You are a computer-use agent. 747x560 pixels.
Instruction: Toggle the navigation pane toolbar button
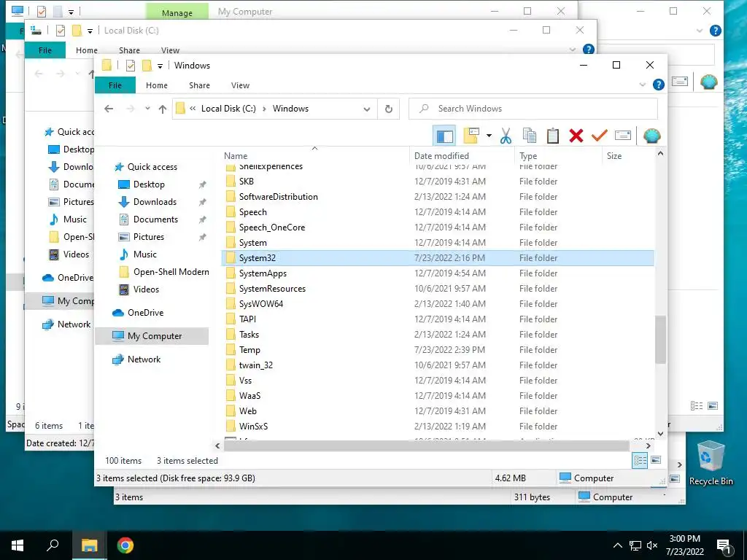(444, 136)
